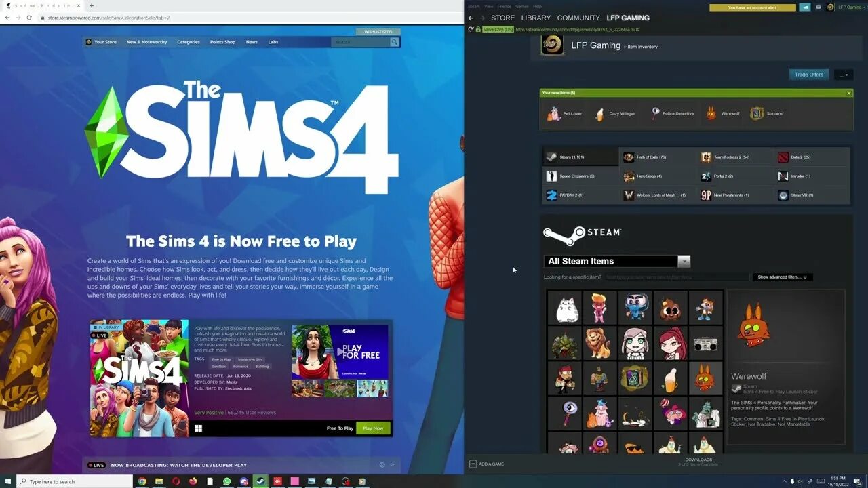Go back in the Steam client

pyautogui.click(x=471, y=18)
